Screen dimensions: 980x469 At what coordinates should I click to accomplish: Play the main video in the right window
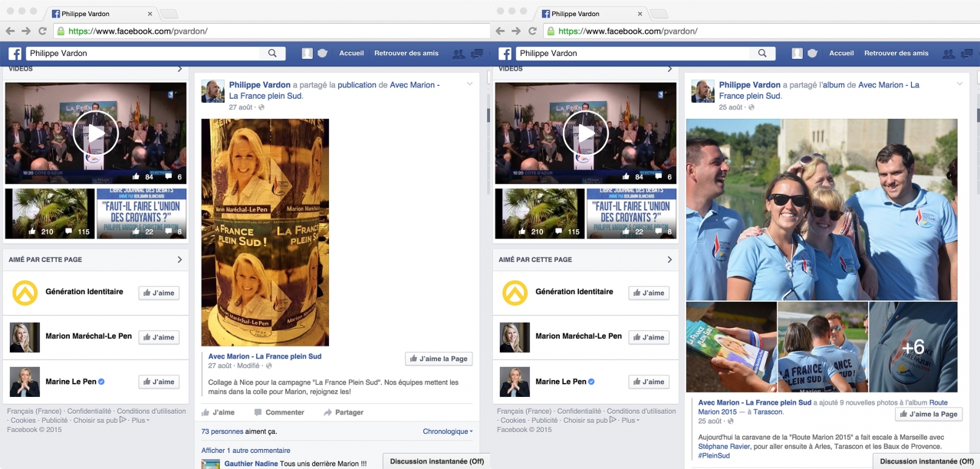click(x=586, y=133)
